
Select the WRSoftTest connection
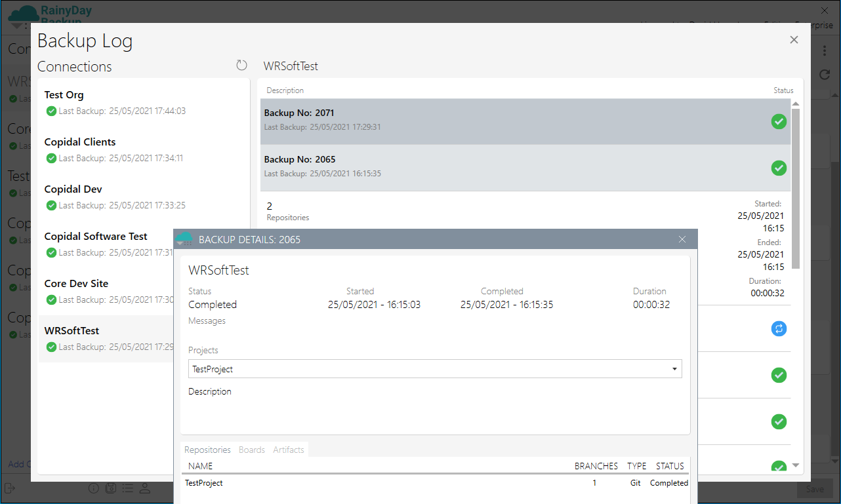click(107, 339)
